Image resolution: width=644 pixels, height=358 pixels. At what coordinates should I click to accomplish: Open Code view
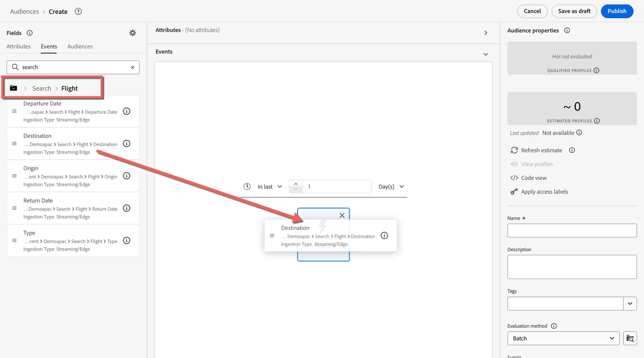534,178
